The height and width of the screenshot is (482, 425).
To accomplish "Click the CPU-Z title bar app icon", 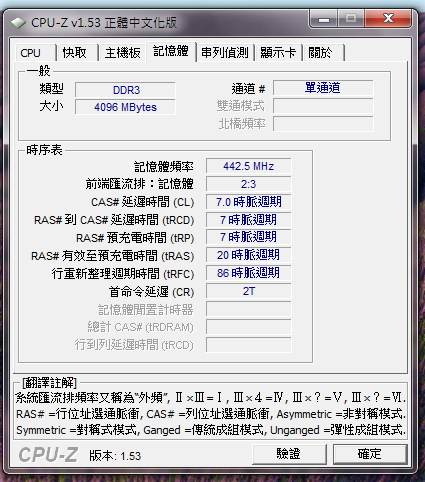I will tap(18, 23).
